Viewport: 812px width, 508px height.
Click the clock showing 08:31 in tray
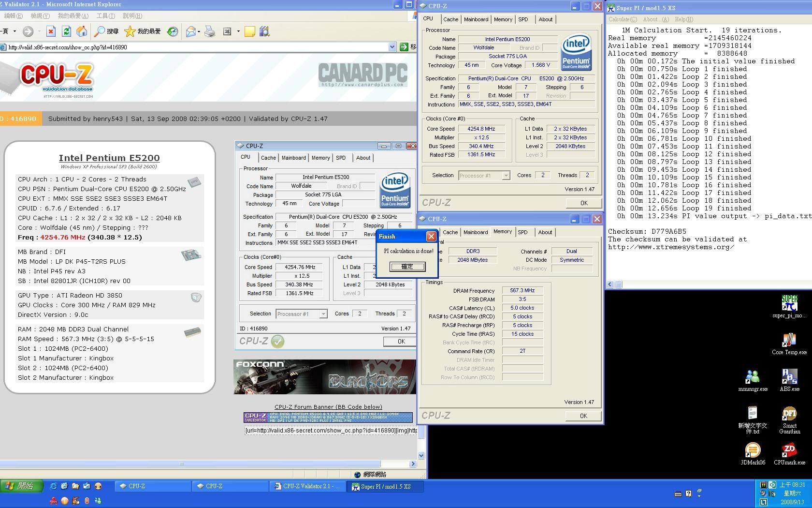pyautogui.click(x=792, y=485)
